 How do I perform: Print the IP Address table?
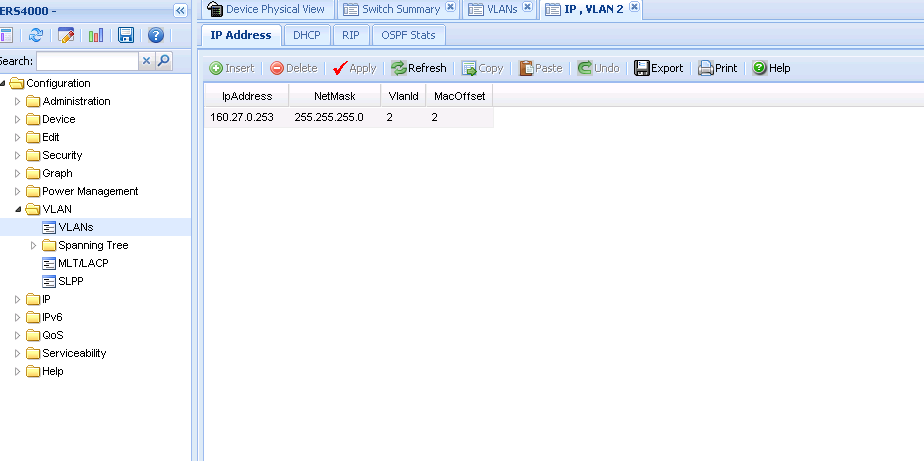click(x=718, y=68)
